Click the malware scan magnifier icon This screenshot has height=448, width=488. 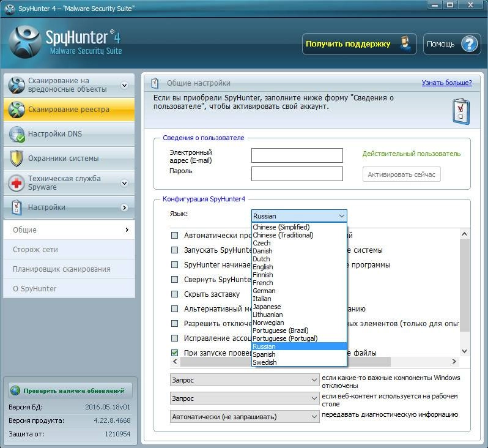[17, 84]
